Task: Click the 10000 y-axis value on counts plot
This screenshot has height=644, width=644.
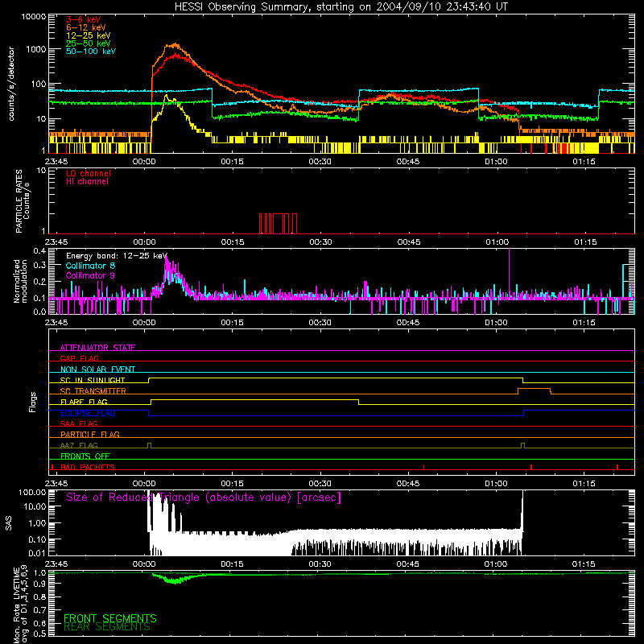Action: point(34,17)
